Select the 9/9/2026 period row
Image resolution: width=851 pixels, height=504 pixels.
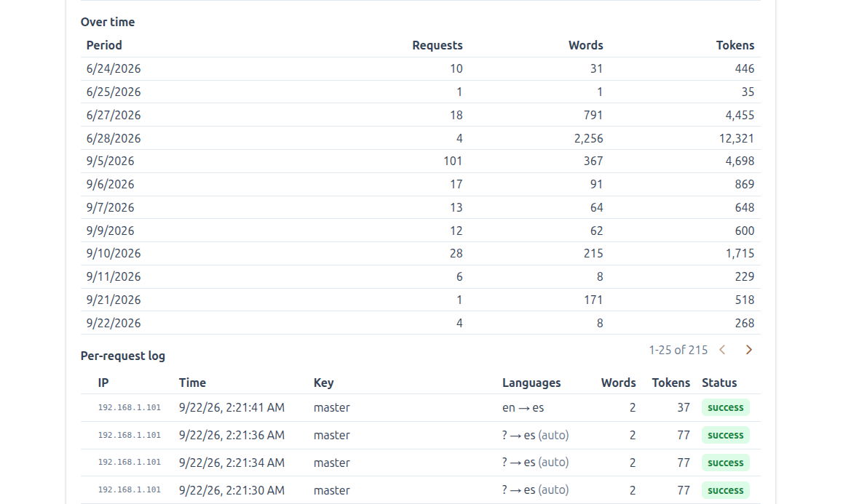pyautogui.click(x=421, y=231)
